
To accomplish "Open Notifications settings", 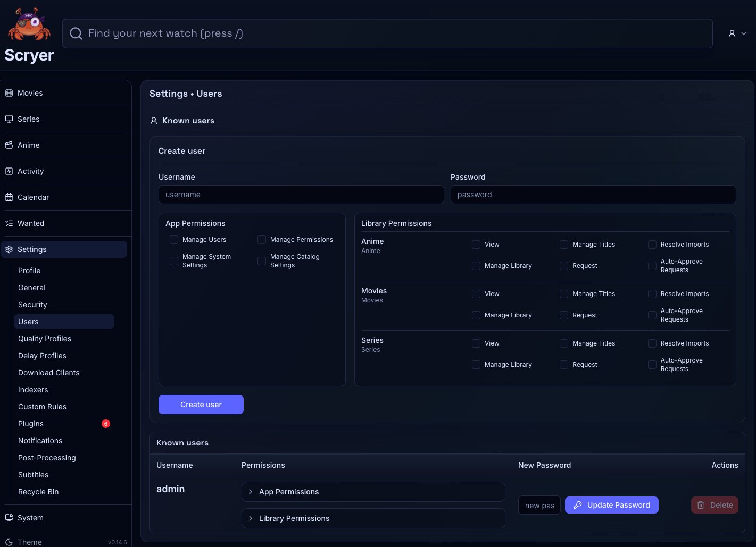I will coord(64,441).
